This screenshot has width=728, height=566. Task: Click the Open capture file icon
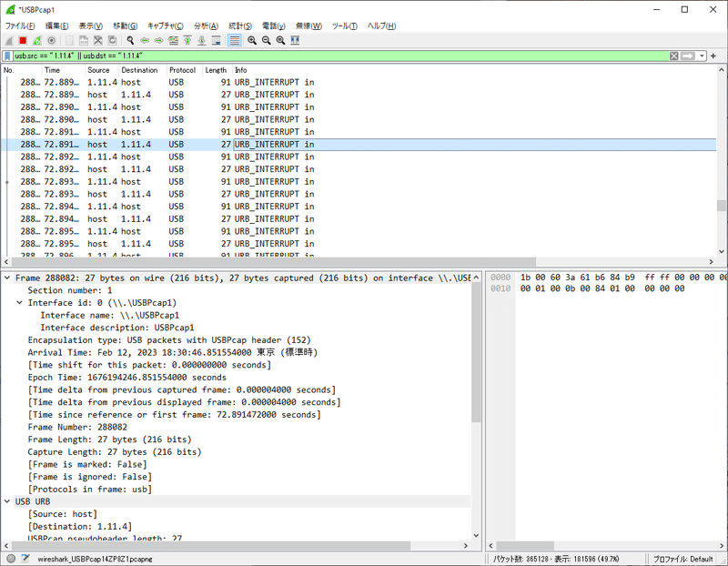[x=69, y=41]
